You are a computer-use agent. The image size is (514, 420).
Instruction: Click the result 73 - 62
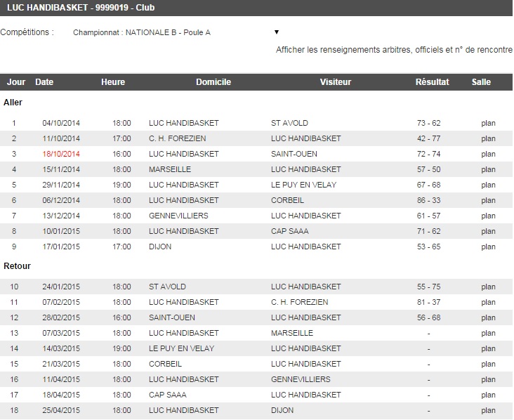pyautogui.click(x=428, y=124)
